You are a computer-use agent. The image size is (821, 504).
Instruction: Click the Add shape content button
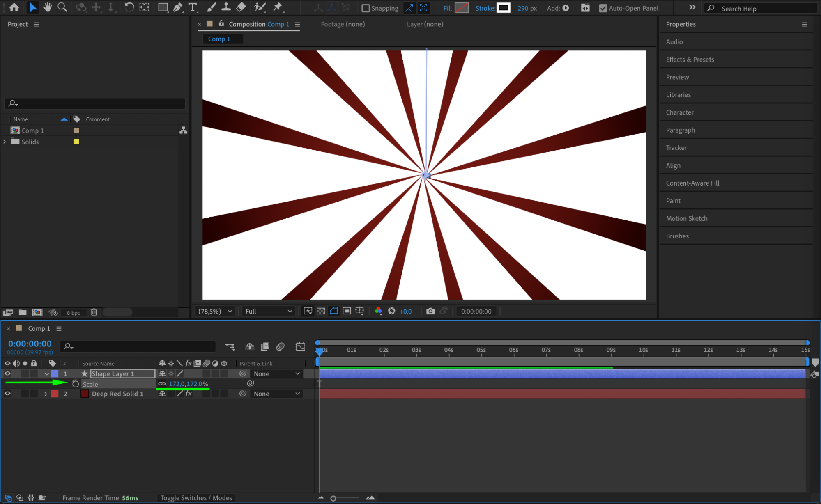566,8
